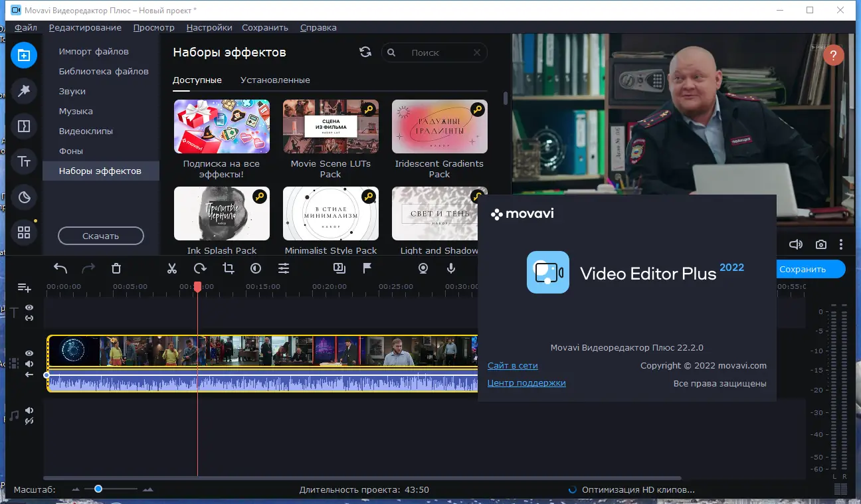Open the Movie Scene LUTs Pack thumbnail

(x=330, y=126)
